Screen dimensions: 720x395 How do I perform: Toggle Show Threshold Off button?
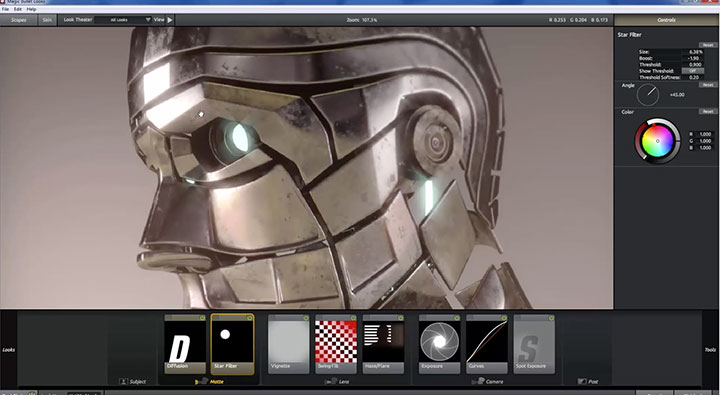click(x=692, y=71)
